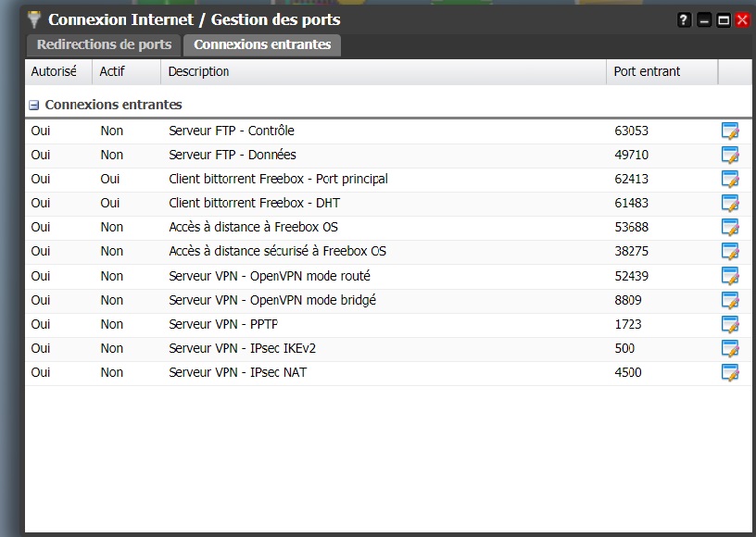
Task: Edit the OpenVPN mode routé entry
Action: click(730, 276)
